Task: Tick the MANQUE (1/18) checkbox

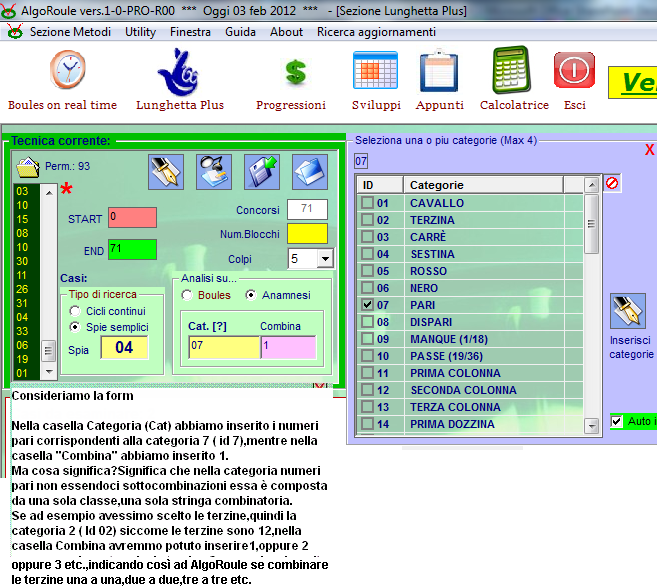Action: pos(367,339)
